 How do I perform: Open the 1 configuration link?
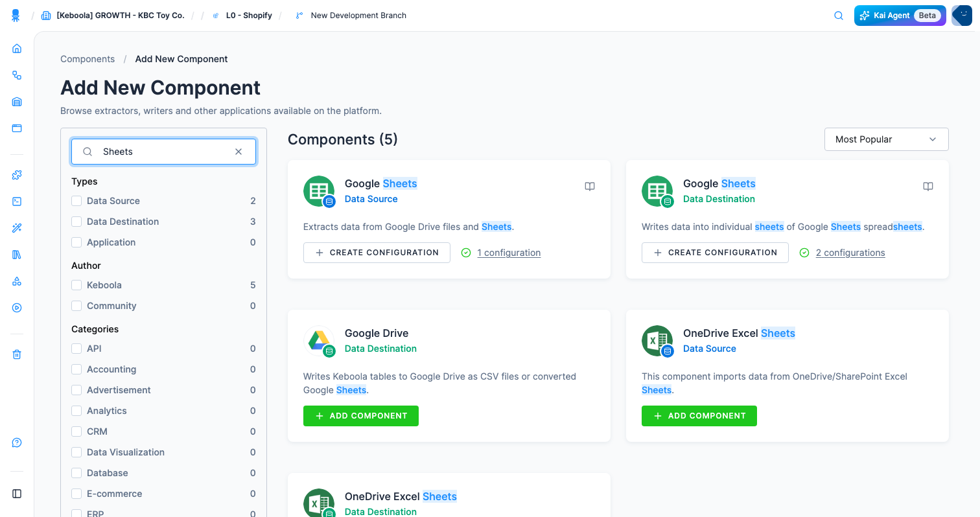509,253
